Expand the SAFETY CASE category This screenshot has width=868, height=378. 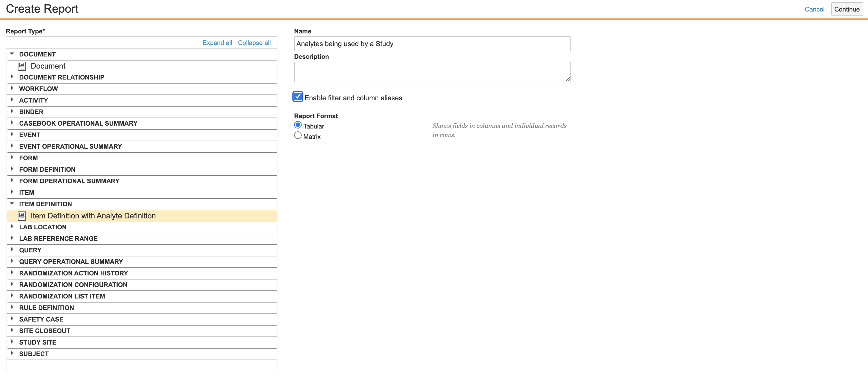[41, 319]
